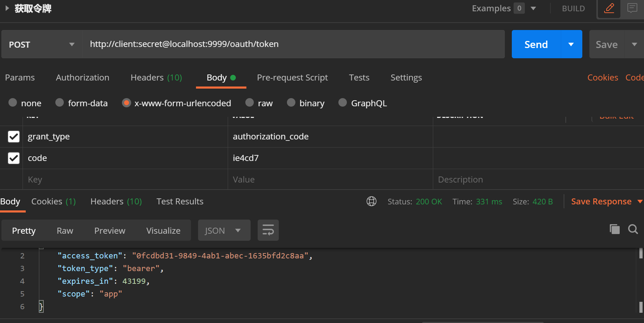644x323 pixels.
Task: Expand the 获取令牌 request title arrow
Action: [x=7, y=8]
